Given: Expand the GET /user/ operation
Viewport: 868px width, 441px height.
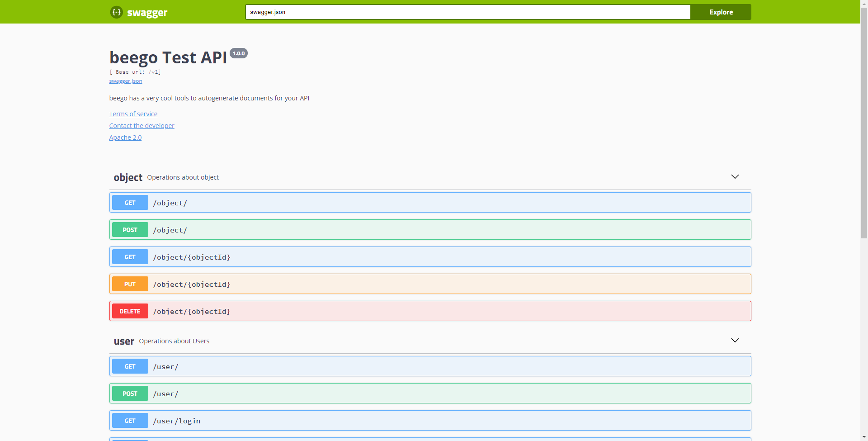Looking at the screenshot, I should pyautogui.click(x=430, y=366).
